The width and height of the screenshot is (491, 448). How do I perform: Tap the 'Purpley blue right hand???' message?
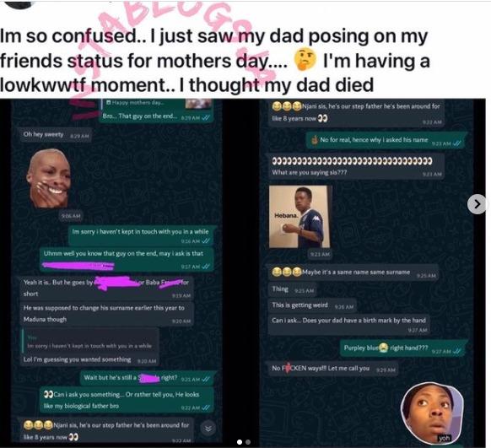coord(402,348)
